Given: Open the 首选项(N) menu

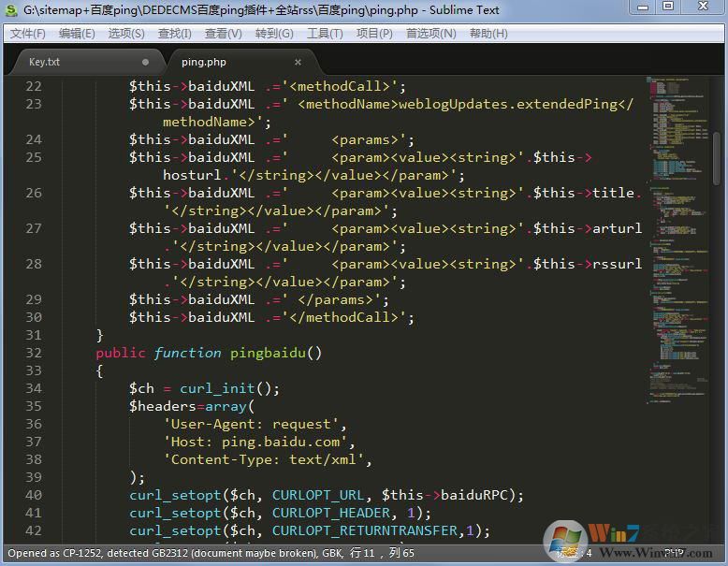Looking at the screenshot, I should click(x=430, y=34).
